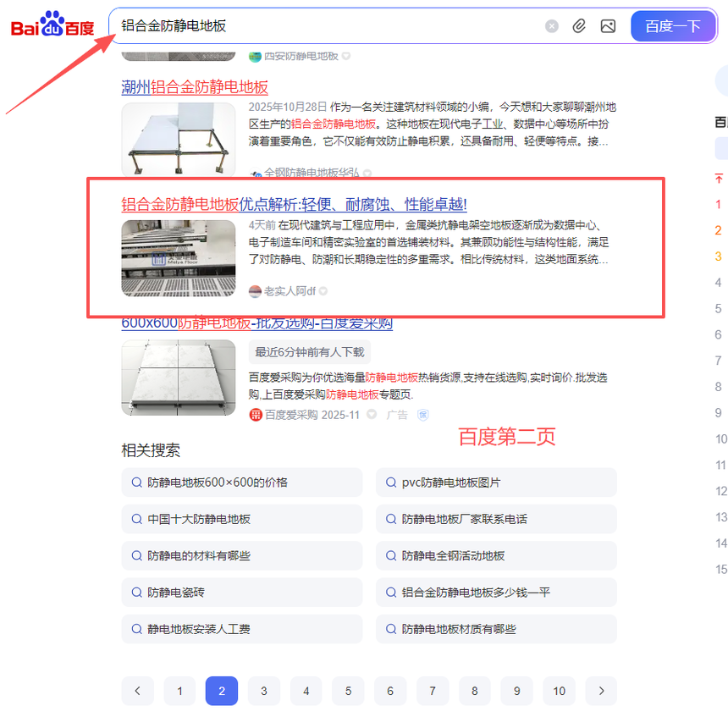Click the Baidu logo
728x717 pixels.
tap(52, 25)
